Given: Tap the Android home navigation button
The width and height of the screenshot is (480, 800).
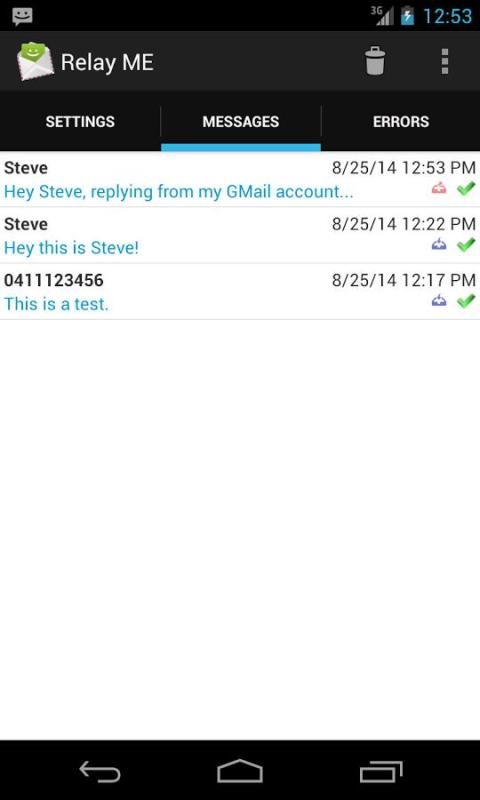Looking at the screenshot, I should [x=240, y=771].
